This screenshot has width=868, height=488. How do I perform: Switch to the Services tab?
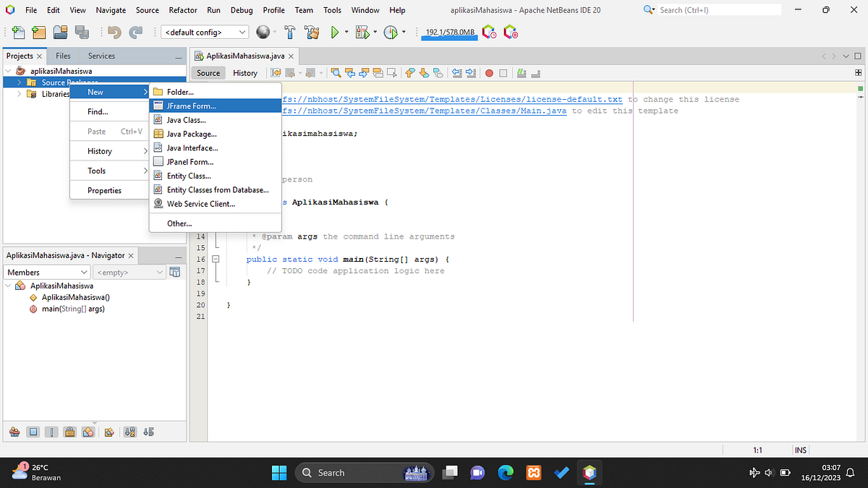coord(101,56)
